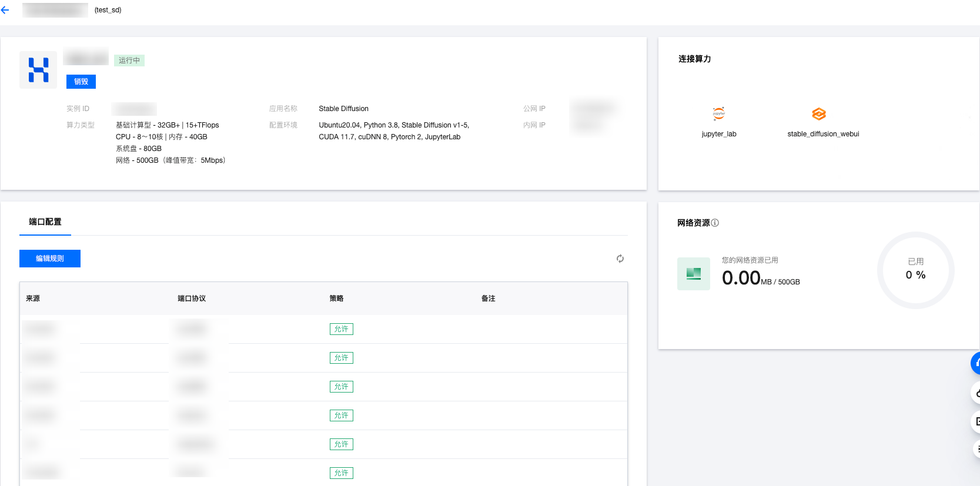
Task: Click the 内网 IP label
Action: click(x=534, y=125)
